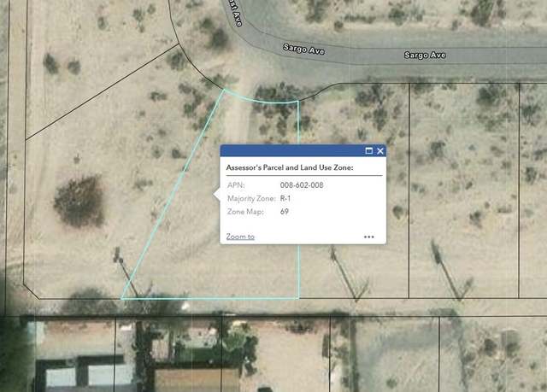Image resolution: width=547 pixels, height=392 pixels.
Task: Click the left Sargo Ave street label
Action: (x=304, y=50)
